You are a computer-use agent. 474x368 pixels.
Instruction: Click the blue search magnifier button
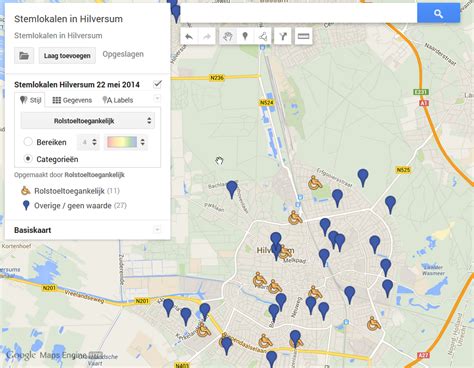point(438,13)
